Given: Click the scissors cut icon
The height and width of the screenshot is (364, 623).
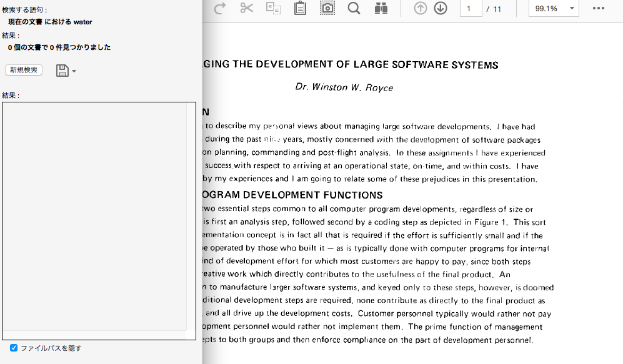Looking at the screenshot, I should tap(247, 8).
